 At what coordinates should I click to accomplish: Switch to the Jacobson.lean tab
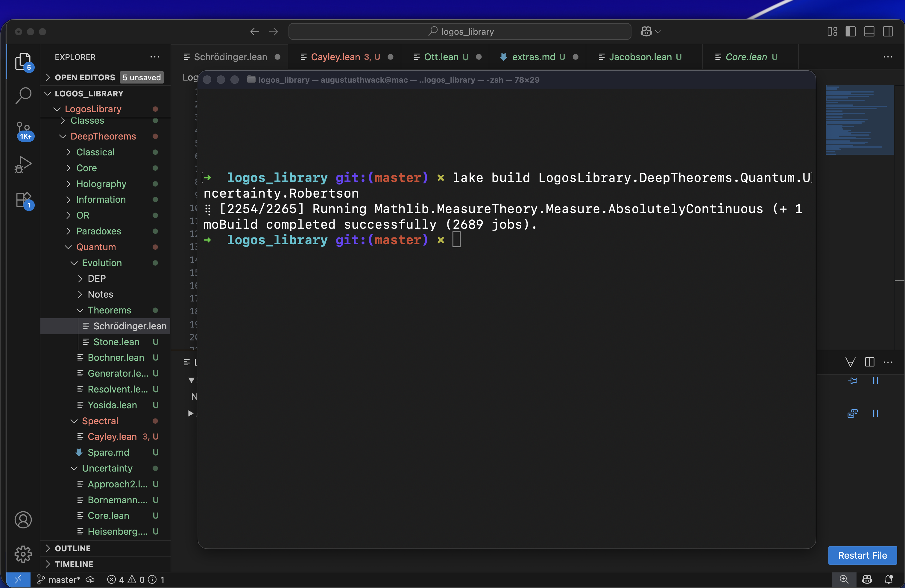640,57
